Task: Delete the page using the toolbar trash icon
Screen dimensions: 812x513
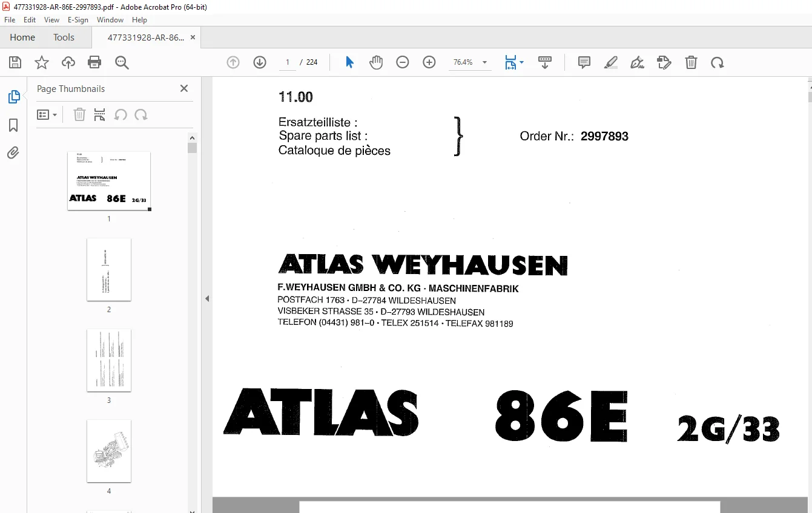Action: tap(691, 62)
